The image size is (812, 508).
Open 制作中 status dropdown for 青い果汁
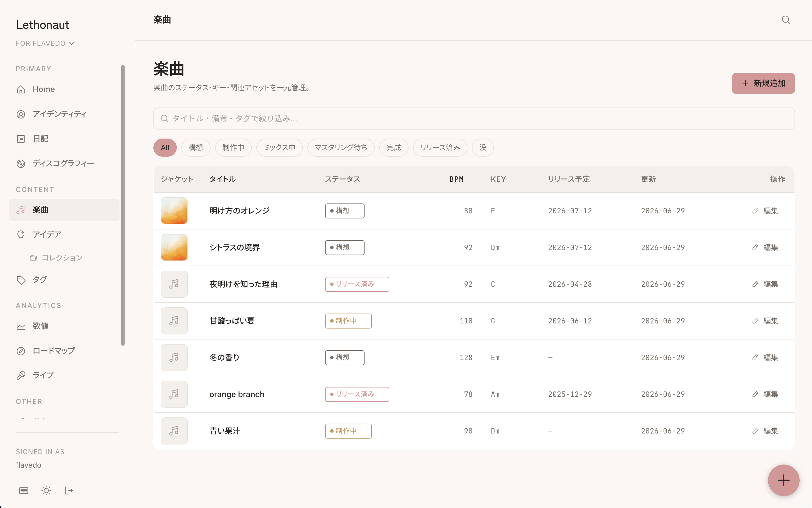(x=348, y=431)
